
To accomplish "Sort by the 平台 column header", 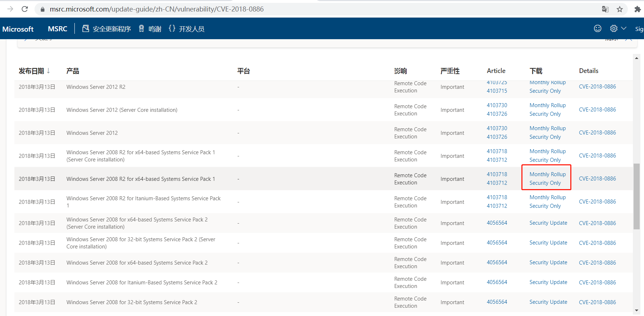I will (x=243, y=71).
